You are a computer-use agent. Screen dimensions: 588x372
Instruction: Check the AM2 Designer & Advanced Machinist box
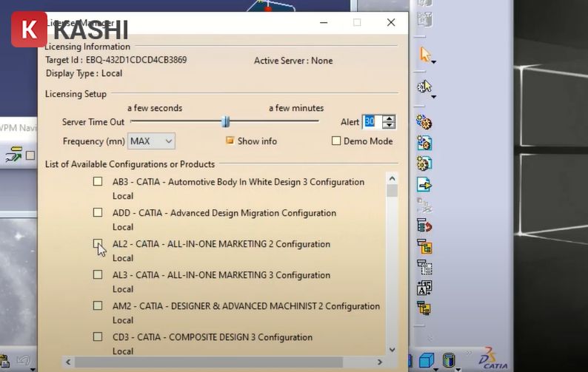click(98, 305)
